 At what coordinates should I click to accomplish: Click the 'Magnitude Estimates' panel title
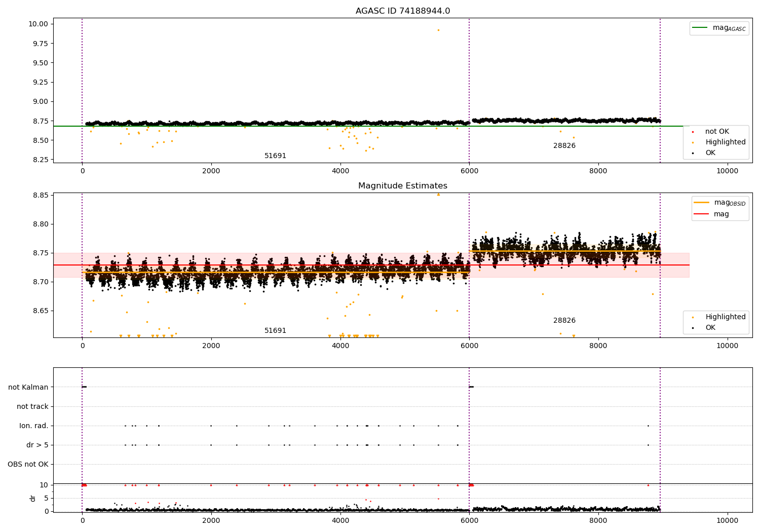click(x=402, y=186)
